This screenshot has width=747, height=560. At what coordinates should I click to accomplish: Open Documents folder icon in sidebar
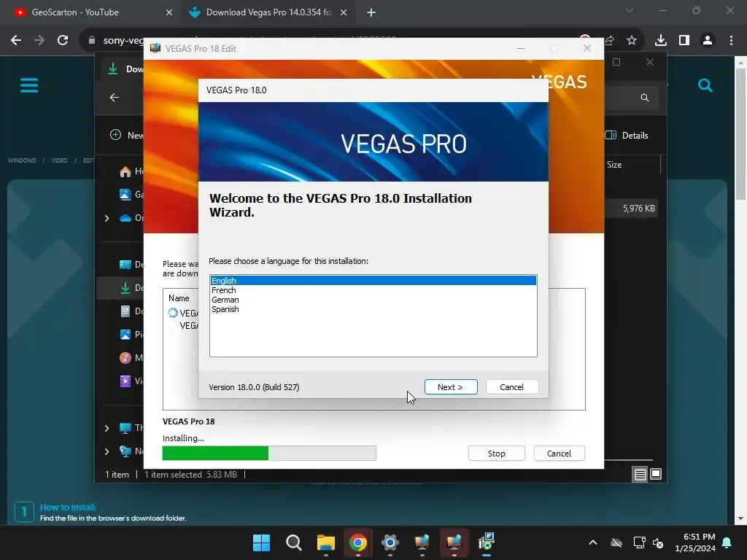coord(125,311)
